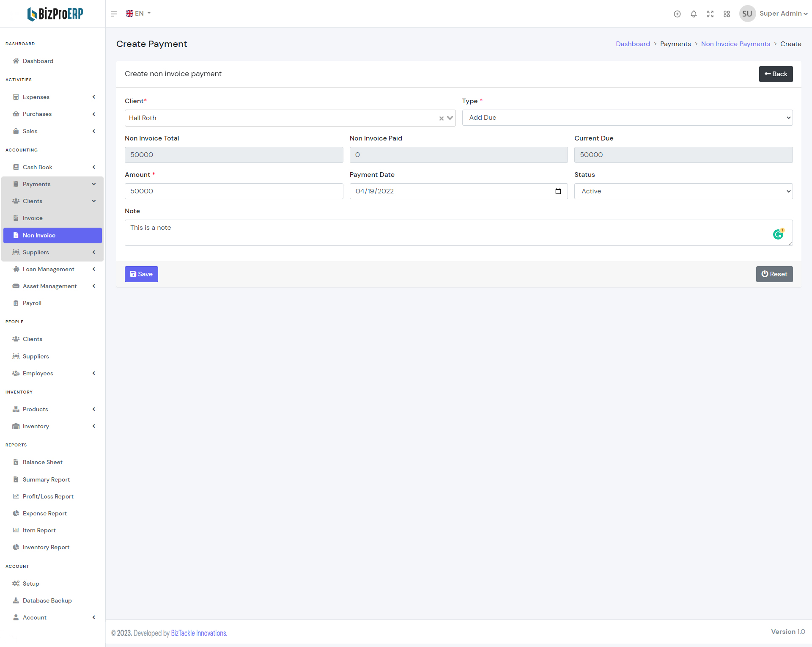Click the Reset button
The height and width of the screenshot is (647, 812).
pyautogui.click(x=774, y=274)
